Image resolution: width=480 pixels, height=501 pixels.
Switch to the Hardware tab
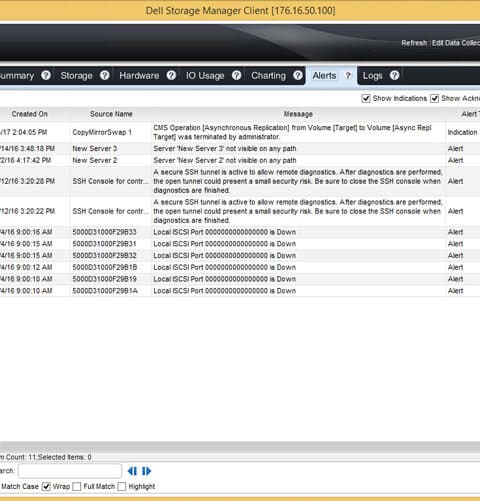pyautogui.click(x=139, y=76)
